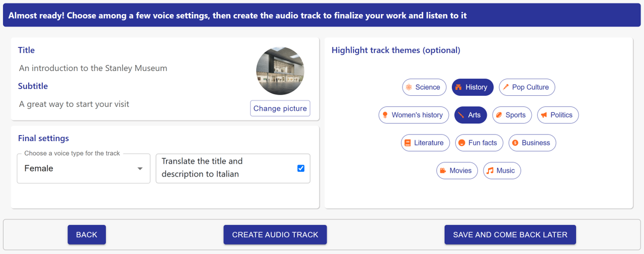This screenshot has height=254, width=644.
Task: Click the Change picture button
Action: click(x=280, y=108)
